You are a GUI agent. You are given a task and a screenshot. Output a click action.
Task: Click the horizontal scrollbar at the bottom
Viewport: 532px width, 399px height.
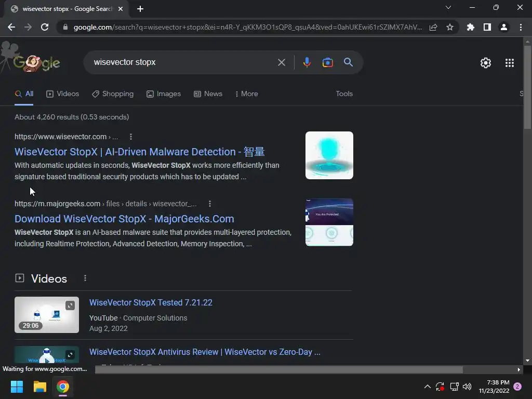[x=279, y=369]
